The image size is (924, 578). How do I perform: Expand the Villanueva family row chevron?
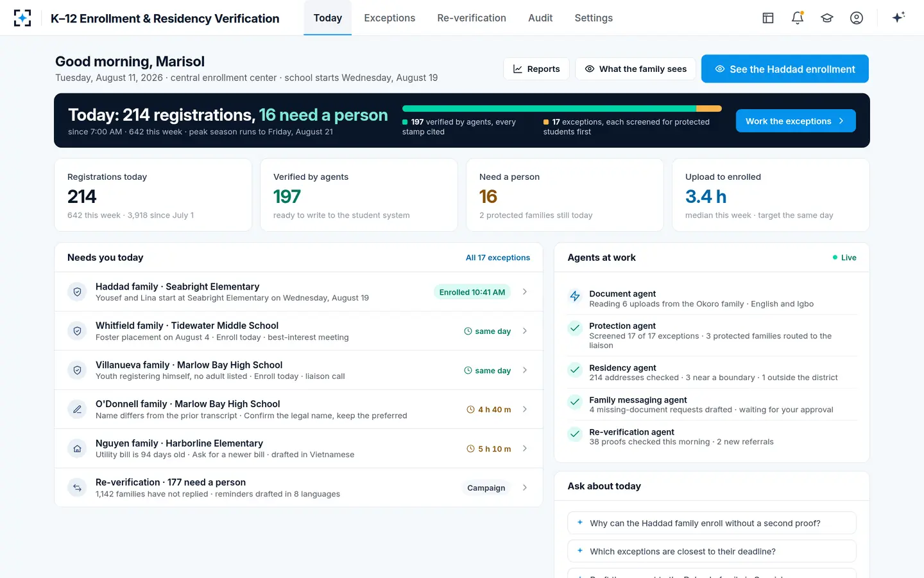[525, 370]
